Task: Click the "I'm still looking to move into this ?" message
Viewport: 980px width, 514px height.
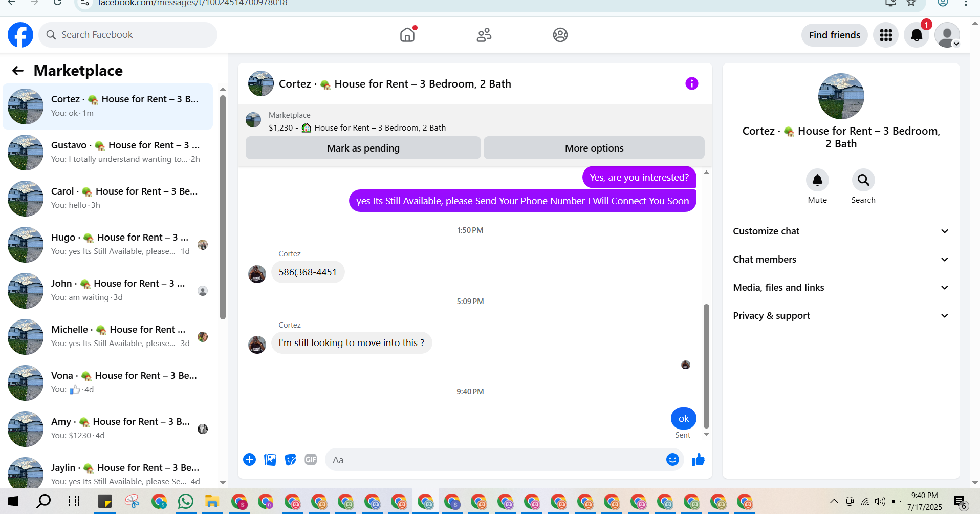Action: [x=352, y=343]
